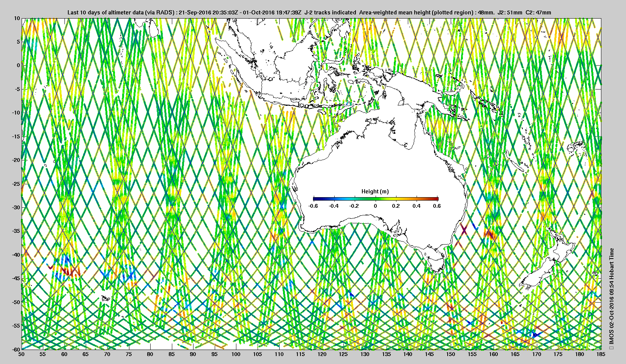Image resolution: width=626 pixels, height=364 pixels.
Task: Click the plot title mentioning altimeter data via RADS
Action: (309, 13)
